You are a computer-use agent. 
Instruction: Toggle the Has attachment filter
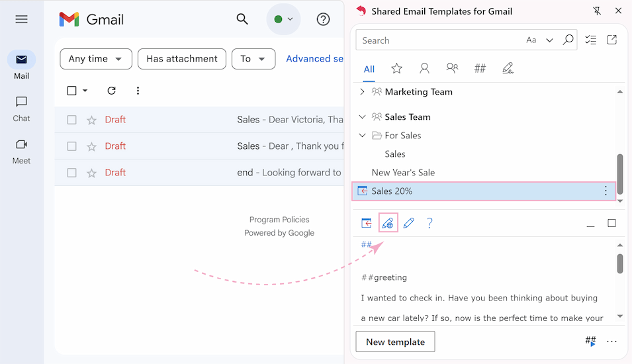182,59
